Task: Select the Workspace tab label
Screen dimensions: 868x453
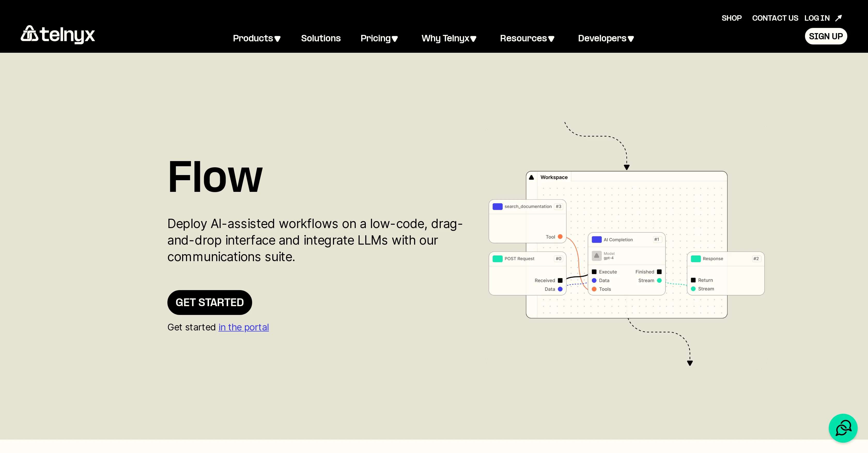Action: click(554, 177)
